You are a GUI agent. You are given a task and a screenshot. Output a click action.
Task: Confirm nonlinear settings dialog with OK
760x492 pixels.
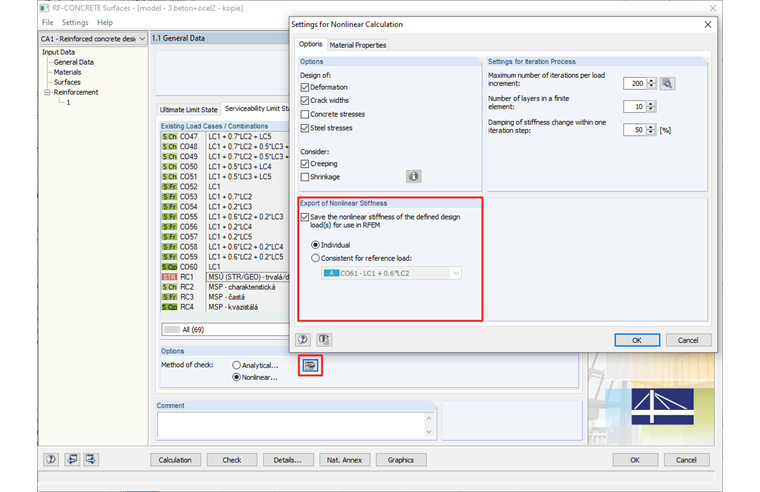637,340
